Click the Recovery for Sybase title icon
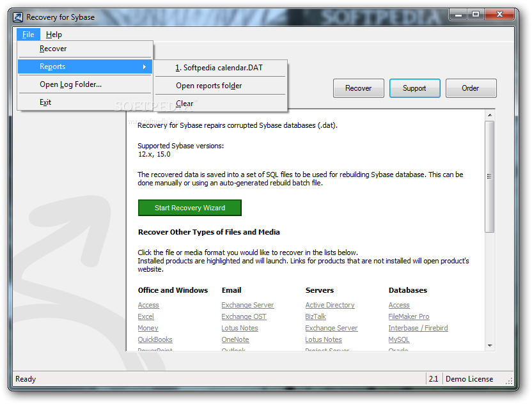This screenshot has height=404, width=532. click(18, 17)
